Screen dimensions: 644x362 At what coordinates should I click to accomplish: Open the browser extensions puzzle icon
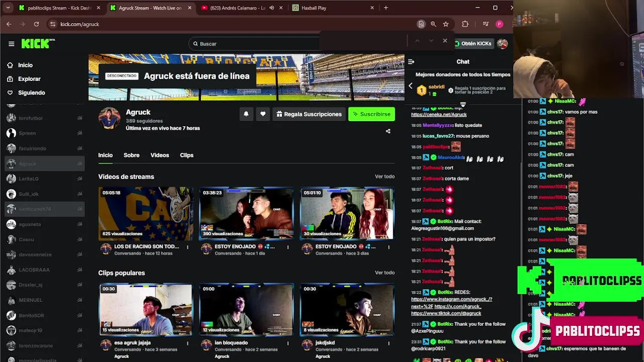point(465,24)
